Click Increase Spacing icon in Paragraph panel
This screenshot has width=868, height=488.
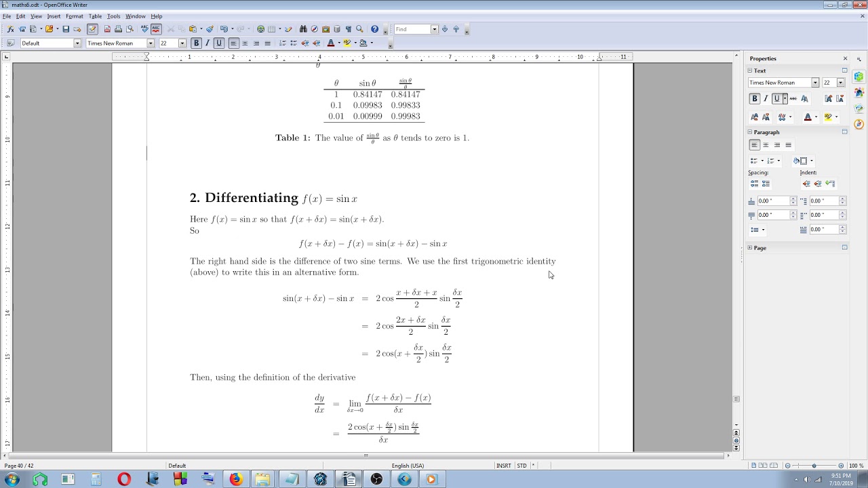754,184
